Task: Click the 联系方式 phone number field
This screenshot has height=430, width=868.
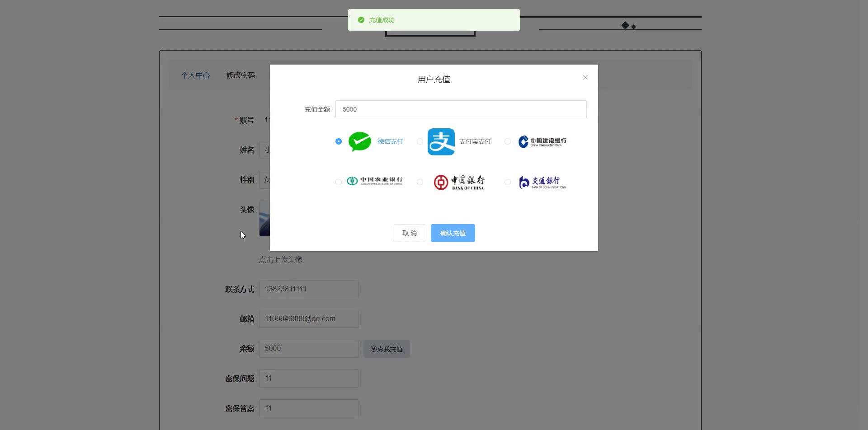Action: pyautogui.click(x=309, y=289)
